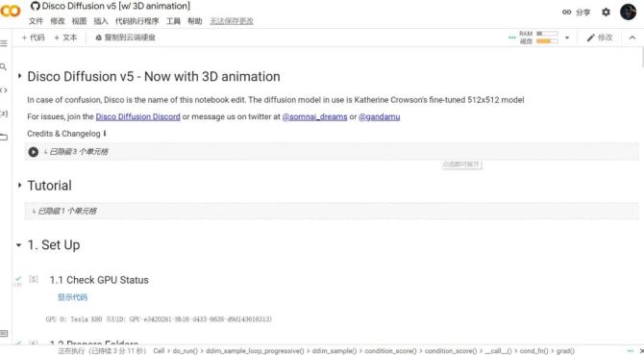Click the GPU 0: Tesla K80 output line
The height and width of the screenshot is (355, 644).
[159, 319]
